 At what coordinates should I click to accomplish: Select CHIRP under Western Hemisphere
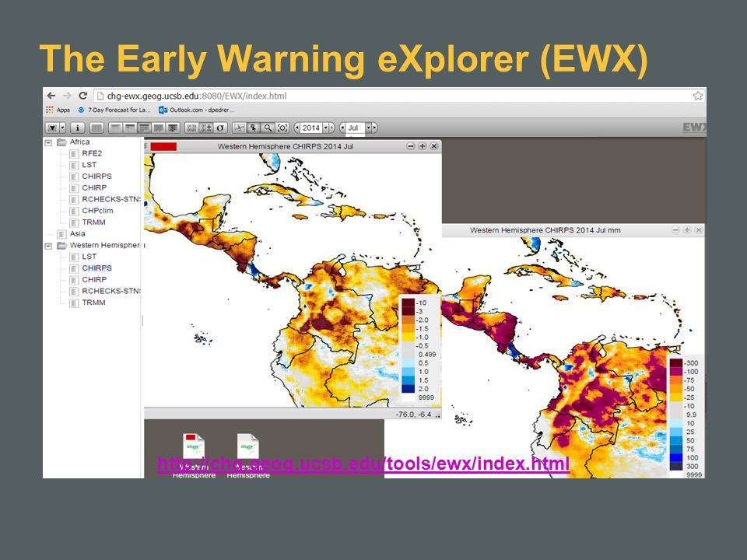[94, 279]
